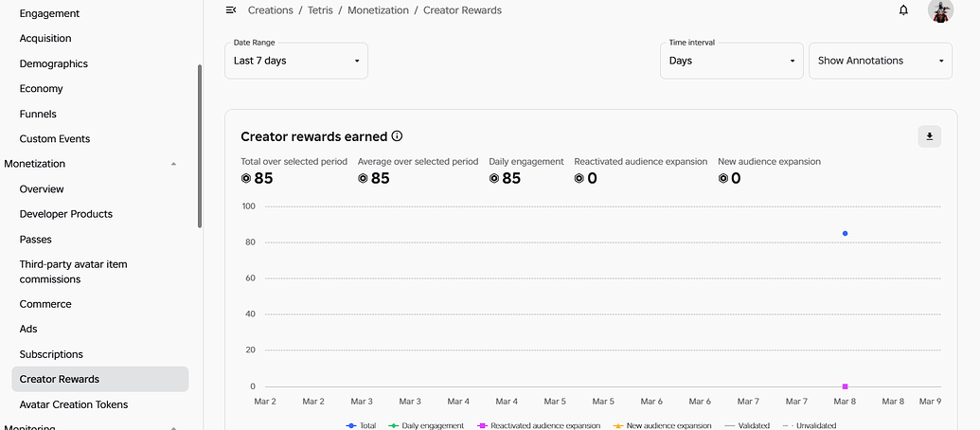Open Monetization Overview page
980x430 pixels.
(x=42, y=188)
